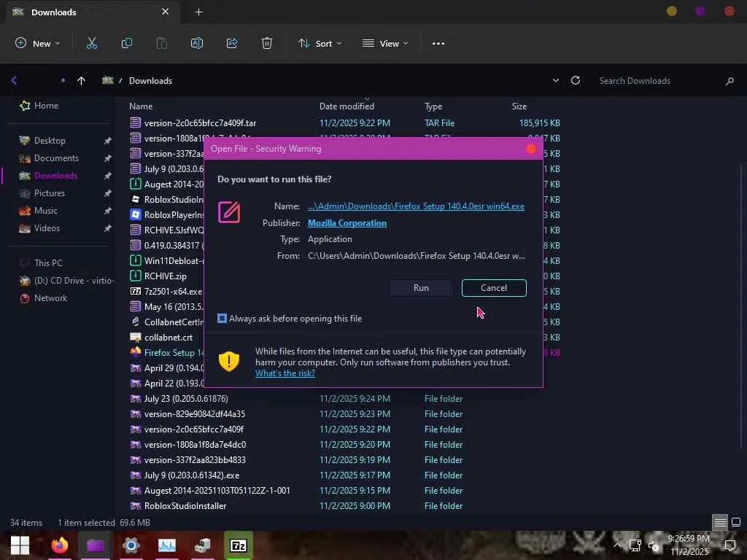The width and height of the screenshot is (747, 560).
Task: Open the Settings gear taskbar icon
Action: (x=131, y=545)
